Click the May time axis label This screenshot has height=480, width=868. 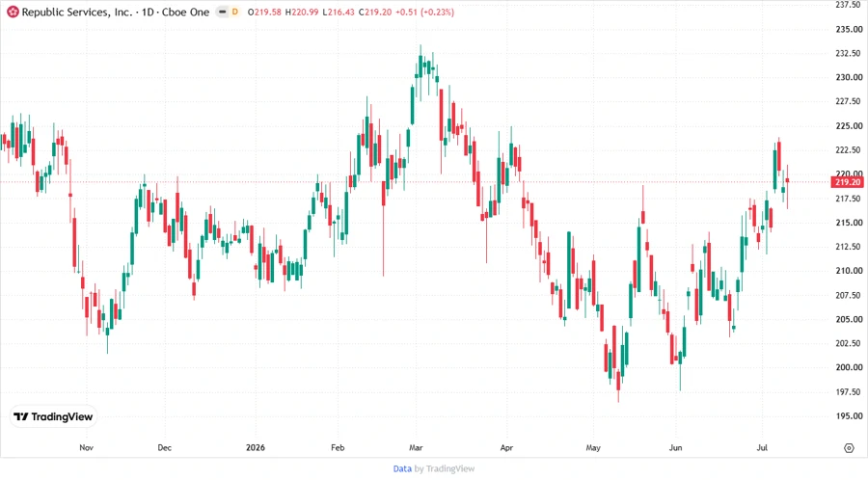pyautogui.click(x=593, y=448)
